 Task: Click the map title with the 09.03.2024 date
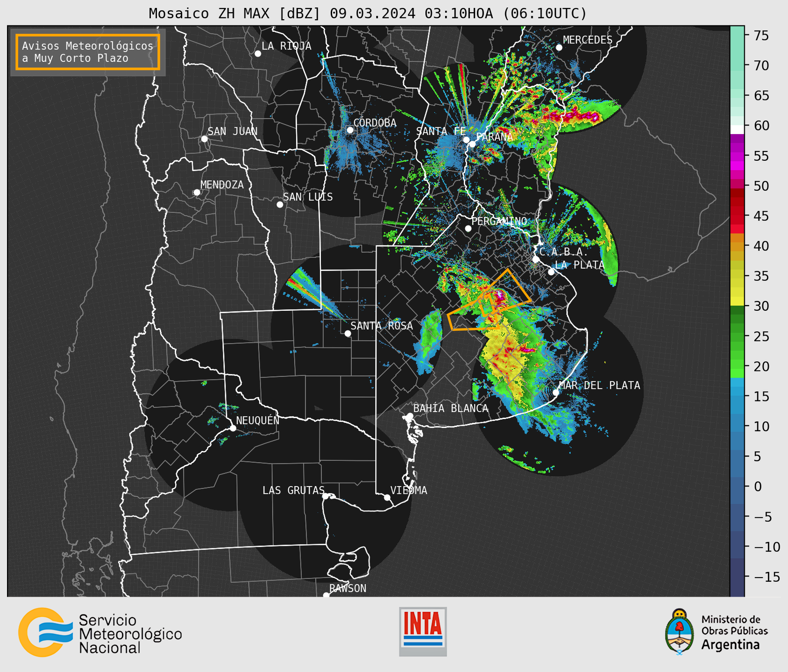(368, 13)
